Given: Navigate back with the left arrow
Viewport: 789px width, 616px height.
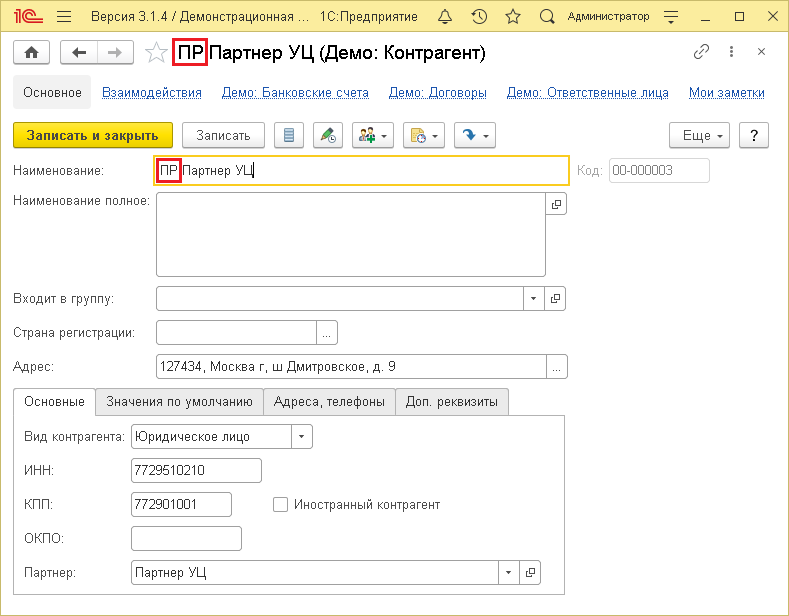Looking at the screenshot, I should [78, 52].
